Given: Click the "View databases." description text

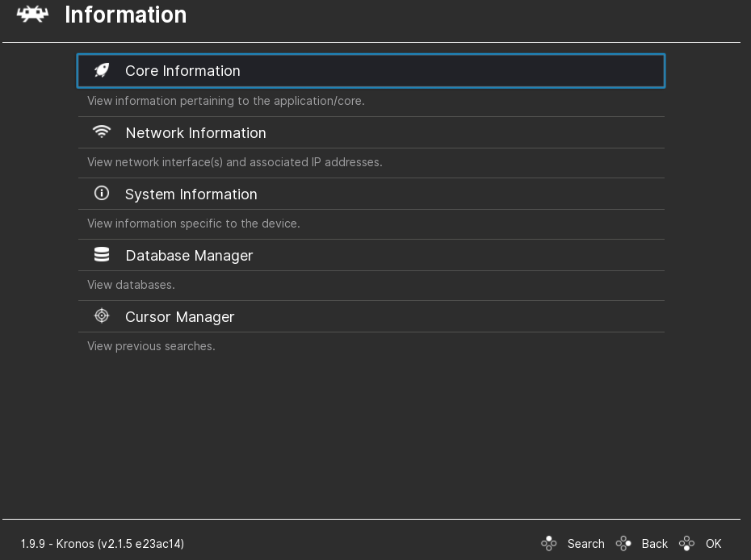Looking at the screenshot, I should click(131, 285).
